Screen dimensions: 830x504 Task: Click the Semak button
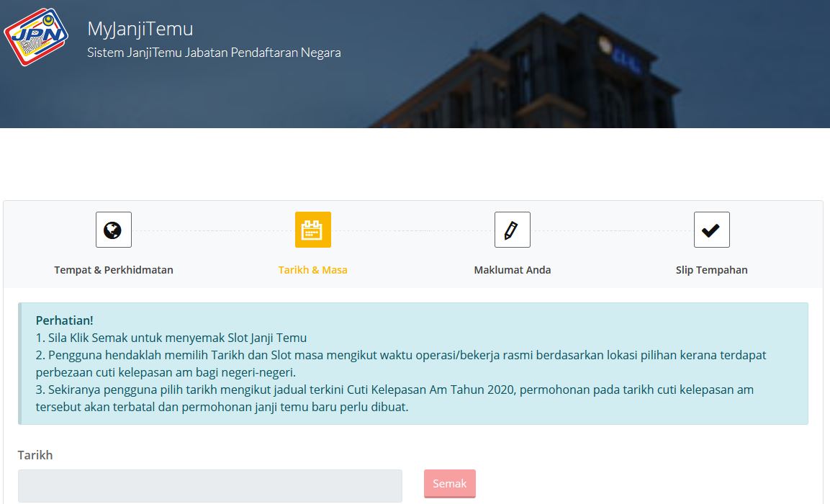pyautogui.click(x=449, y=483)
